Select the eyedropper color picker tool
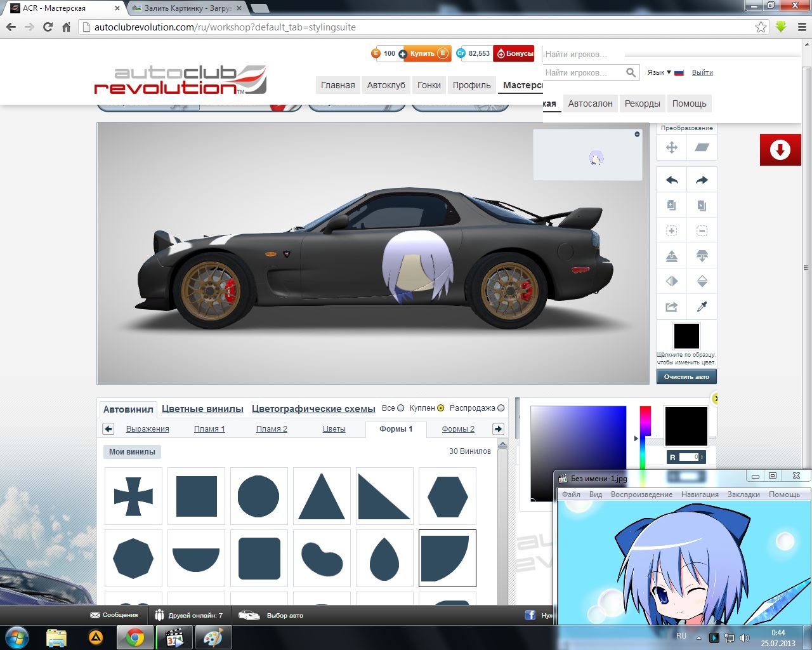Viewport: 812px width, 650px height. (702, 307)
